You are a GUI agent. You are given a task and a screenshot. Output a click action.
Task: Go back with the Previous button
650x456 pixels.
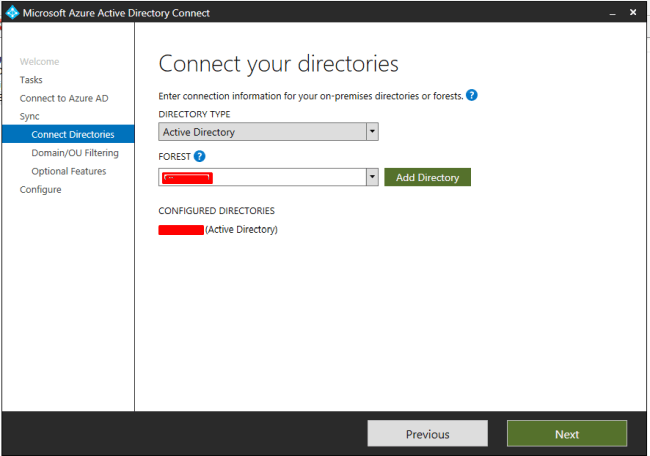(427, 434)
